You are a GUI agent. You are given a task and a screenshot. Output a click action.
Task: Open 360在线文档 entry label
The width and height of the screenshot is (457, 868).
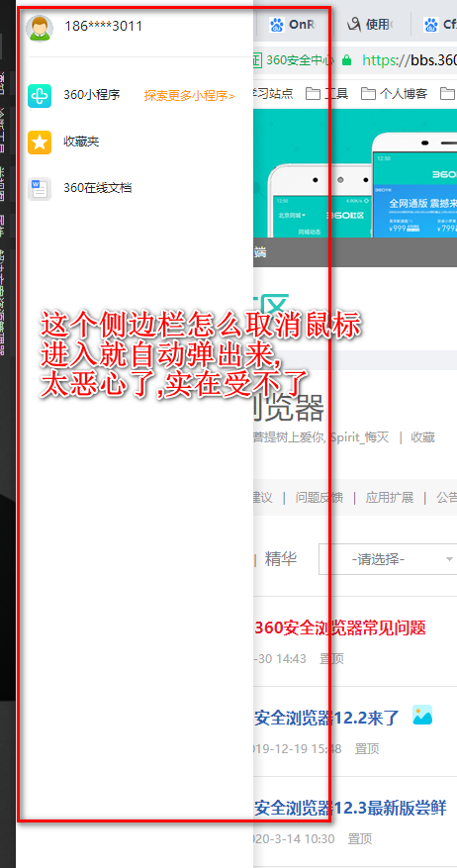point(97,188)
